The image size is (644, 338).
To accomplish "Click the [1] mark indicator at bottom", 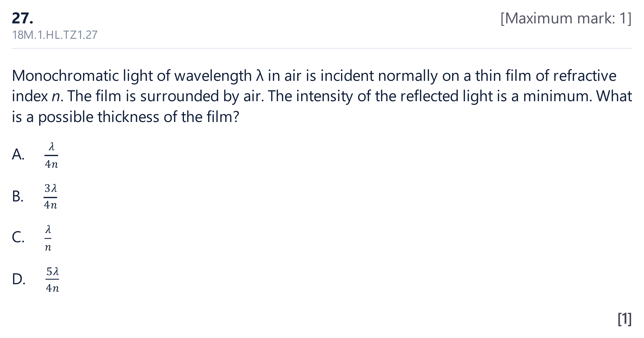I will pos(624,319).
